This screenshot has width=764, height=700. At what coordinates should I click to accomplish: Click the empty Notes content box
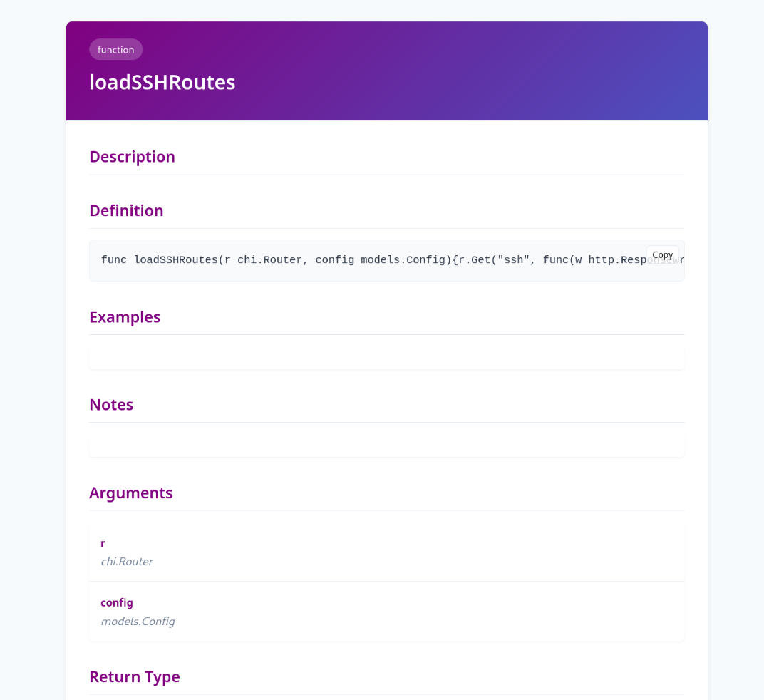pyautogui.click(x=387, y=440)
